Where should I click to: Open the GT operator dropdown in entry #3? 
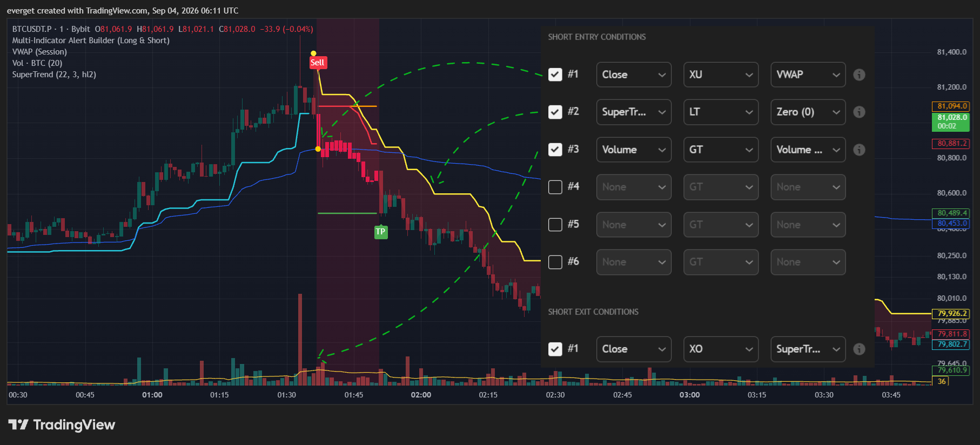pyautogui.click(x=721, y=150)
